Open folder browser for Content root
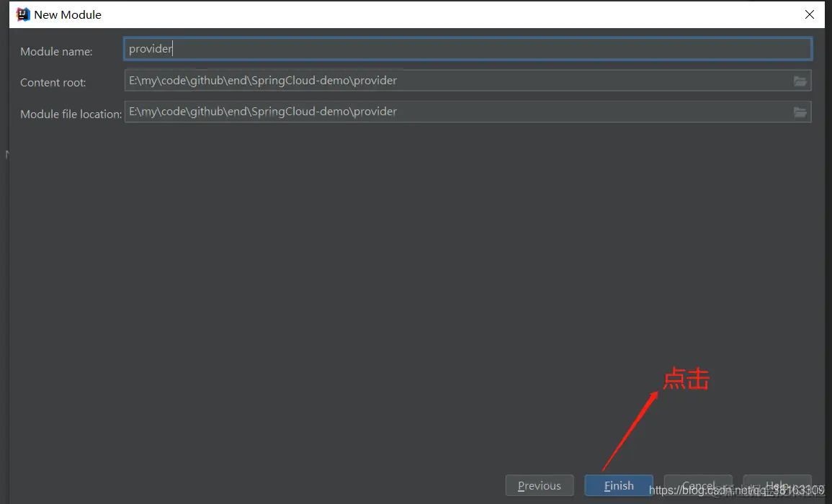Screen dimensions: 832x504 pyautogui.click(x=800, y=81)
